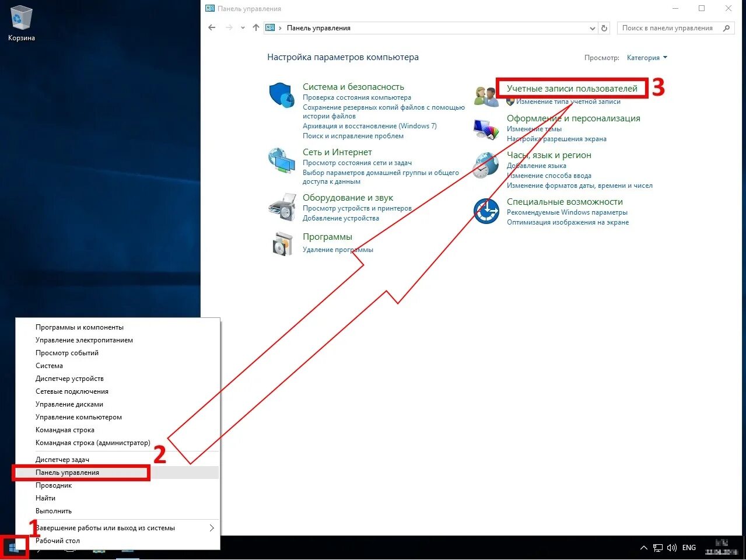
Task: Refresh the Control Panel address bar
Action: (604, 28)
